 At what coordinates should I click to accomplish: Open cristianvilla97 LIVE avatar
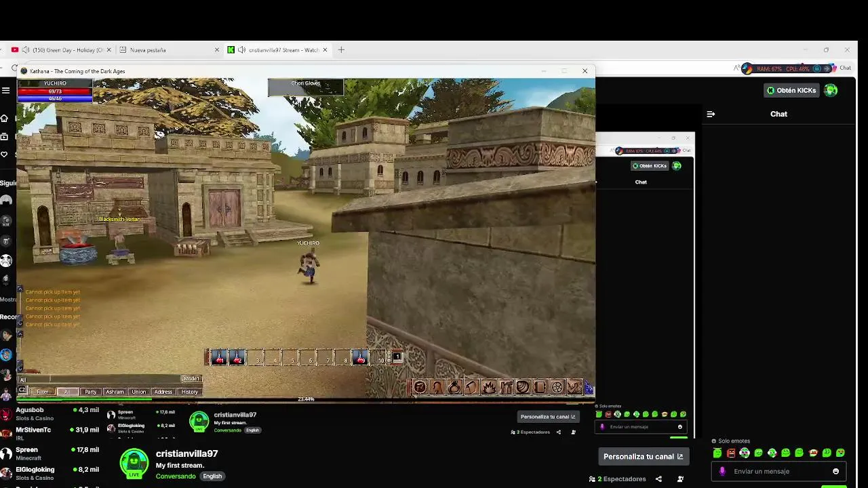(134, 463)
